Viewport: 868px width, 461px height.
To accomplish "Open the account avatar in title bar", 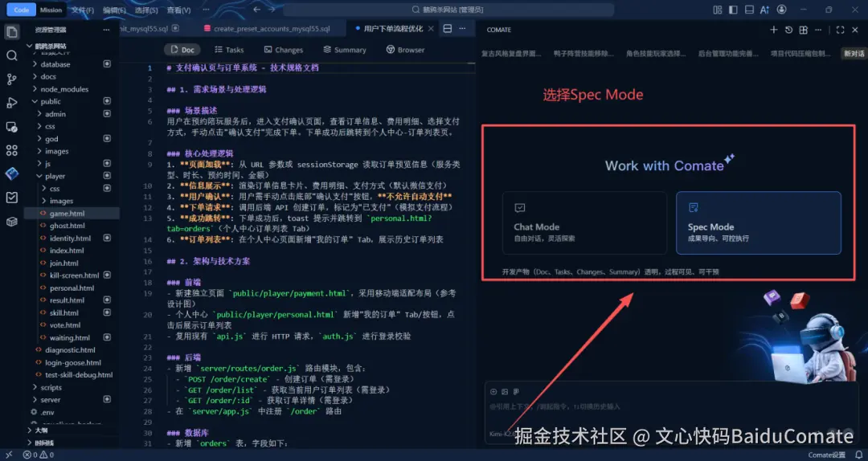I will (782, 10).
